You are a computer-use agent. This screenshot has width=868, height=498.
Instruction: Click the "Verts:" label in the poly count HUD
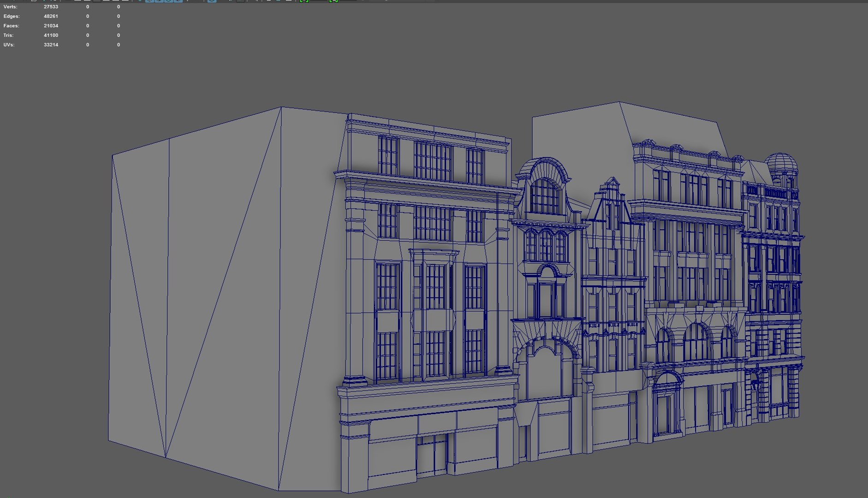coord(10,7)
